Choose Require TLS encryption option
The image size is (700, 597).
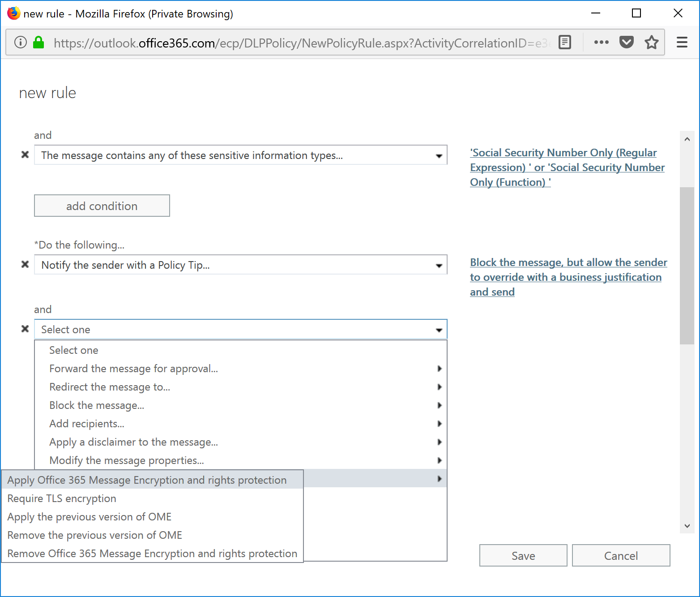(x=62, y=498)
